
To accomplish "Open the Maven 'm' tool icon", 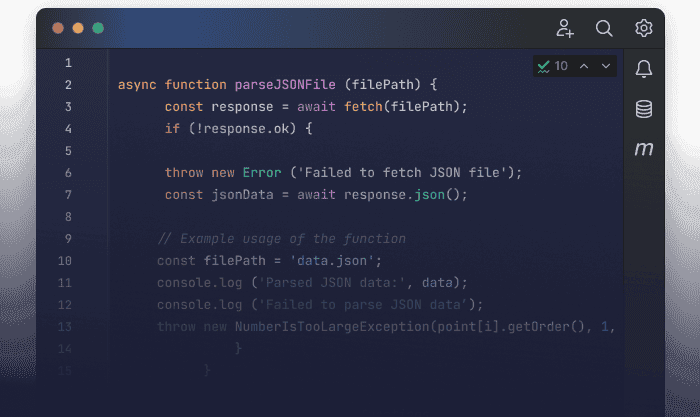I will (x=644, y=149).
